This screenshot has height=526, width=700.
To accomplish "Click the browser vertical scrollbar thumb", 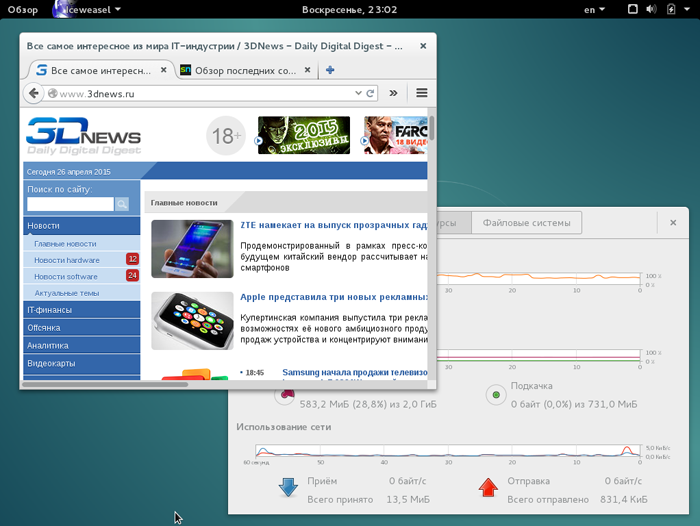I will click(x=431, y=127).
